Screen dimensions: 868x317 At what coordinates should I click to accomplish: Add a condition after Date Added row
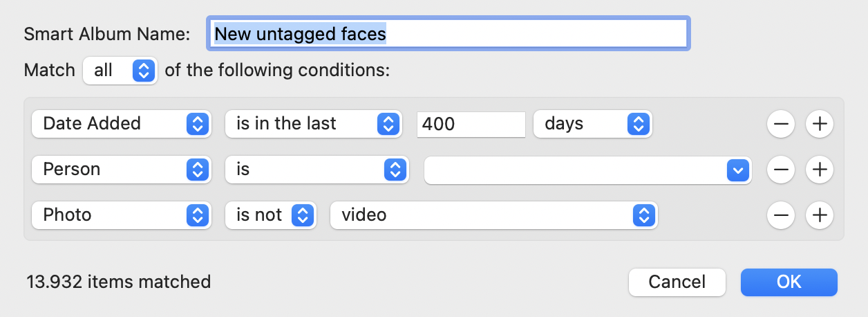tap(820, 125)
